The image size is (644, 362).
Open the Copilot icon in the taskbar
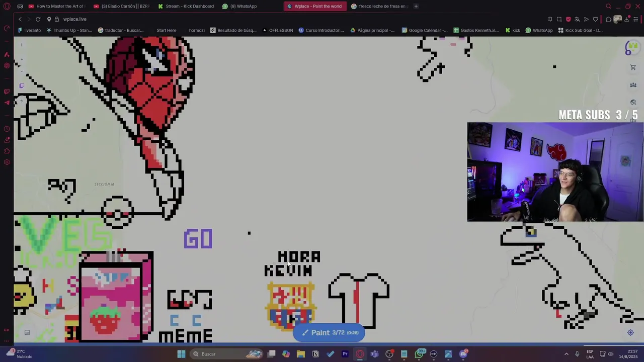(x=286, y=354)
